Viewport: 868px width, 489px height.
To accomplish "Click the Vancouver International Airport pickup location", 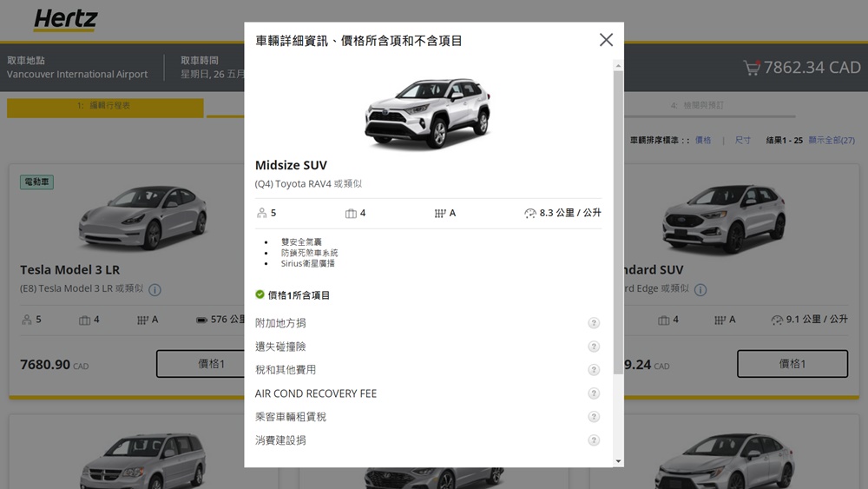I will pyautogui.click(x=77, y=74).
